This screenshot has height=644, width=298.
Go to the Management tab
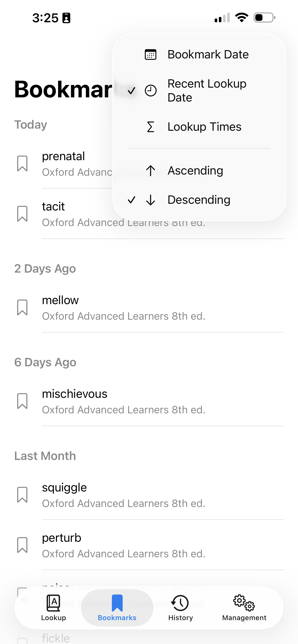(244, 608)
